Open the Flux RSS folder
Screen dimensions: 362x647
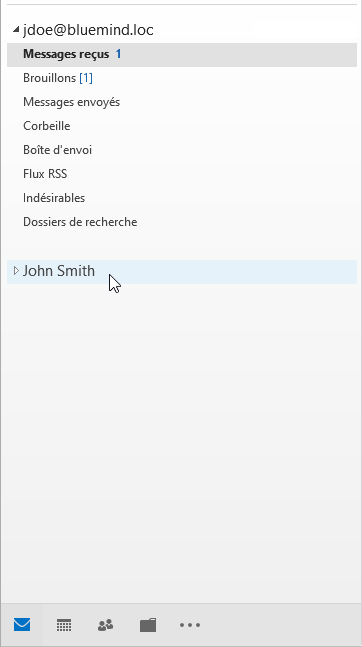coord(182,174)
